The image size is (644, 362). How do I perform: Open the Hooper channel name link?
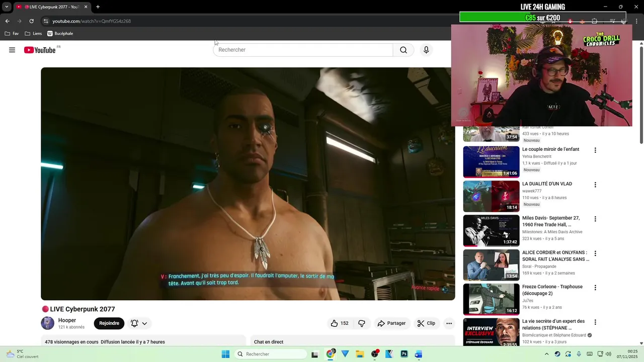(67, 320)
